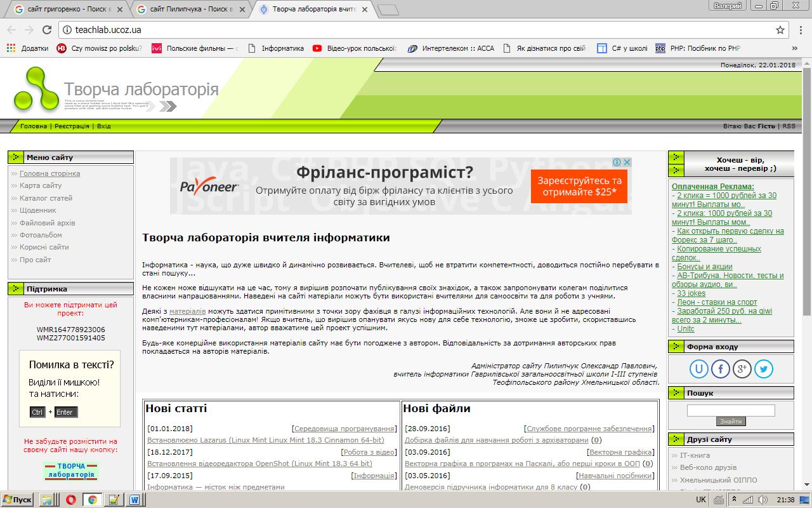Launch Opera from taskbar
The image size is (812, 508).
tap(70, 500)
